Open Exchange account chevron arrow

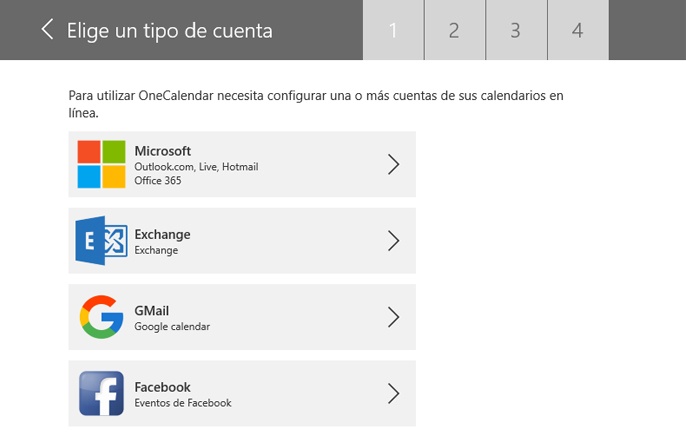pos(393,241)
